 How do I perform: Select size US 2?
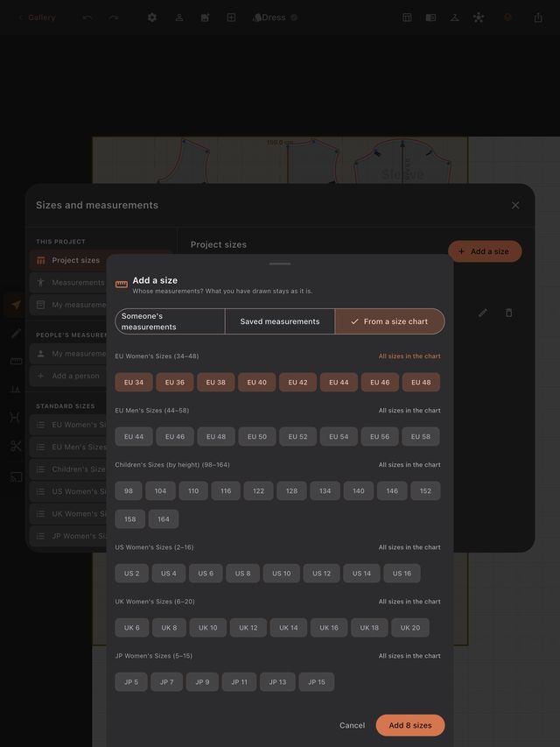click(x=131, y=573)
